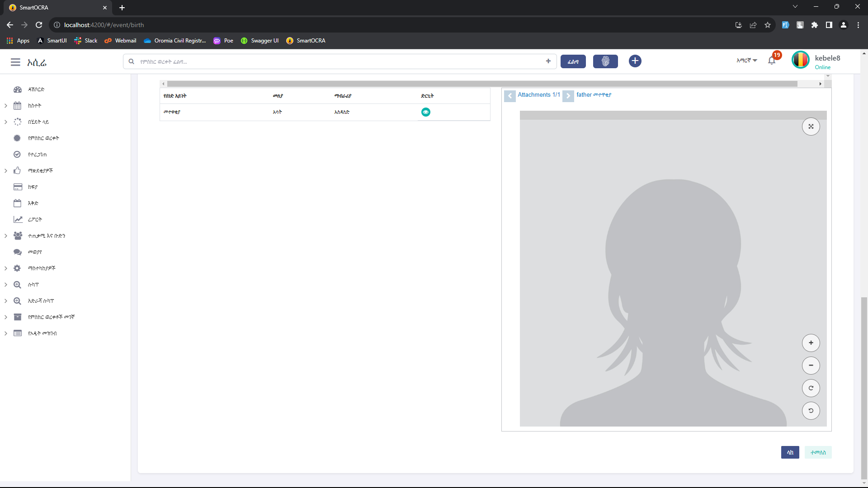The height and width of the screenshot is (488, 868).
Task: Open the Swagger UI bookmark
Action: point(260,41)
